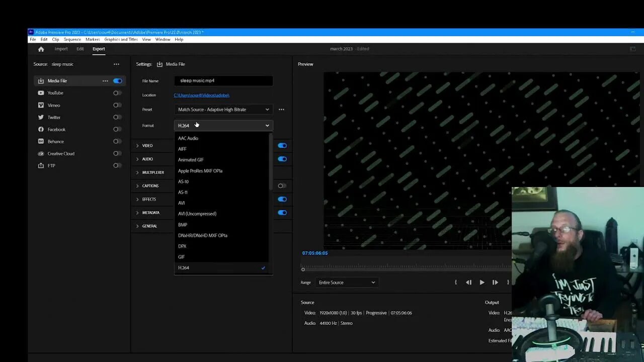The width and height of the screenshot is (644, 362).
Task: Click the File Name field sleep music.mp4
Action: coord(223,81)
